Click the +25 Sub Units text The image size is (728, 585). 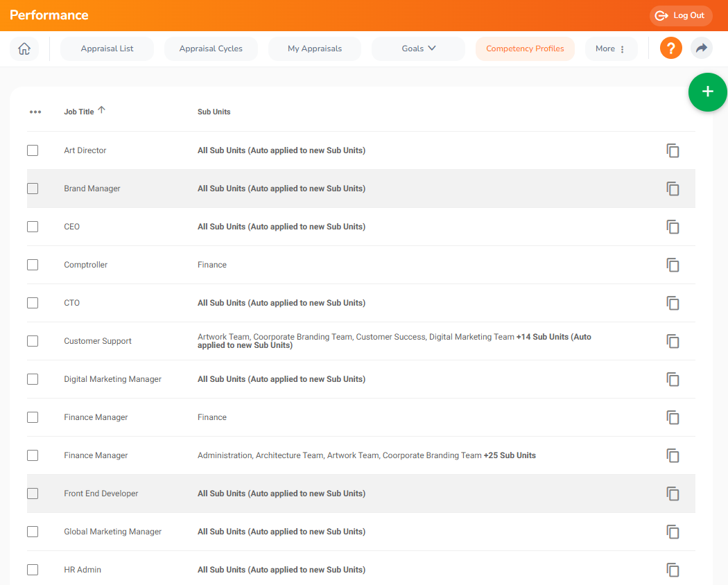click(510, 455)
